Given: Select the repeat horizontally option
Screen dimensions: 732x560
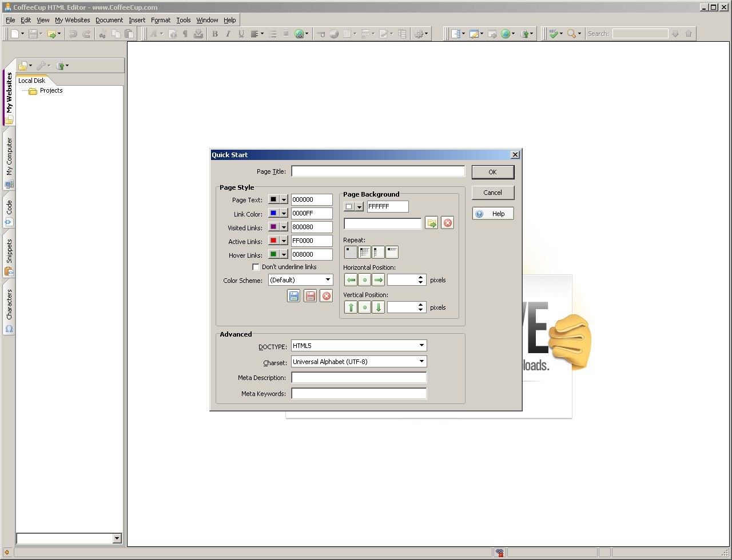Looking at the screenshot, I should 392,252.
